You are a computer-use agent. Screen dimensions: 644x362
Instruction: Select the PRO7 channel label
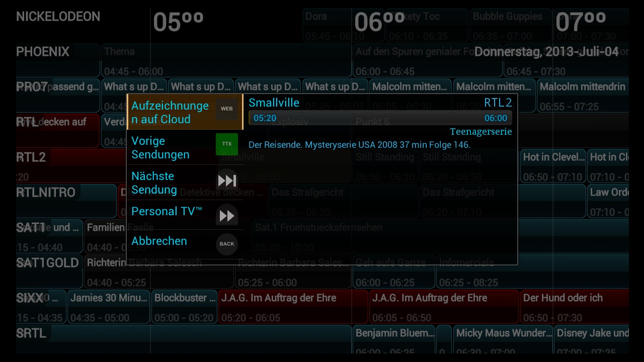(x=32, y=87)
